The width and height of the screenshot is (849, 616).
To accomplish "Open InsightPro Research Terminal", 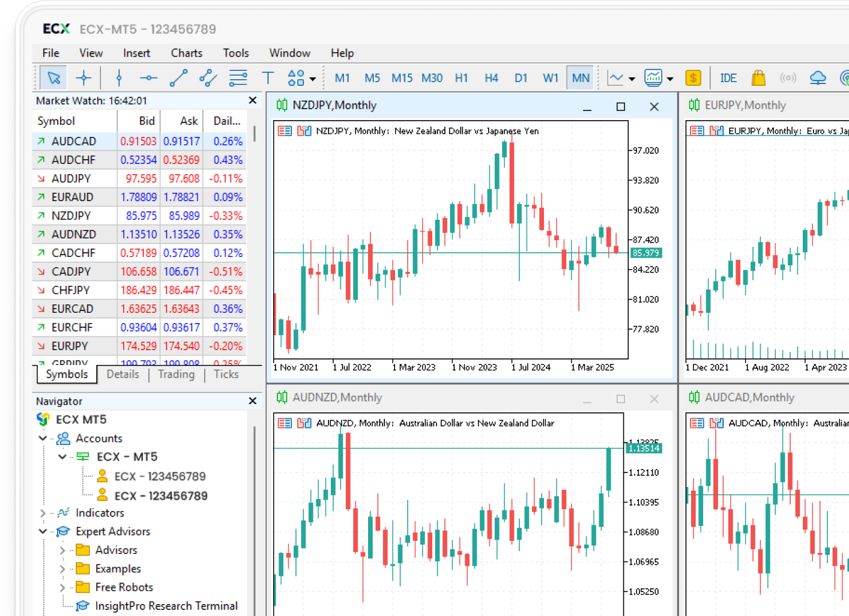I will 166,606.
